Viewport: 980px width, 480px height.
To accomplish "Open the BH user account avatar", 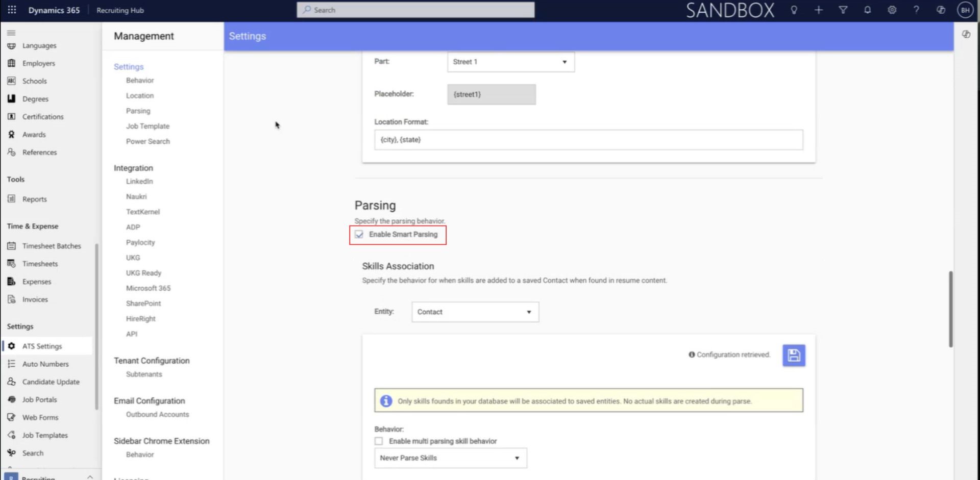I will (965, 10).
